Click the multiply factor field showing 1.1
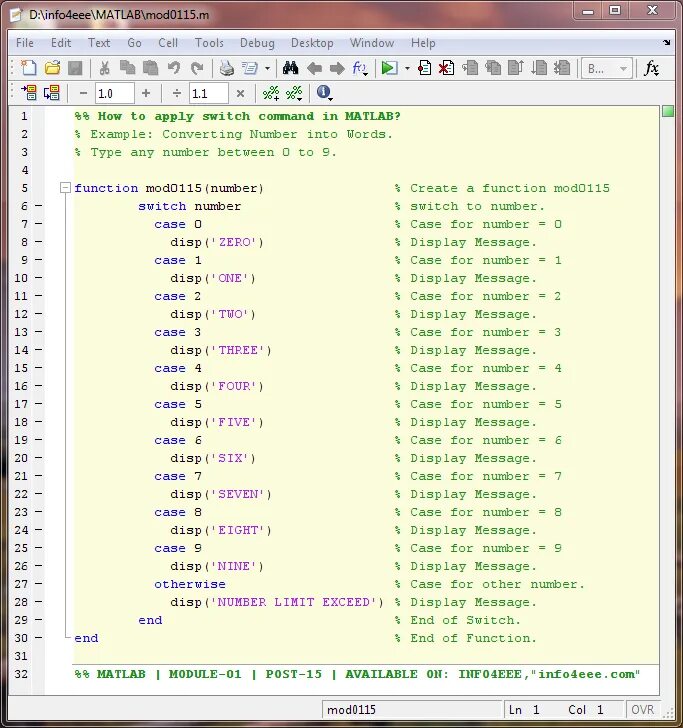Viewport: 683px width, 728px height. tap(208, 93)
